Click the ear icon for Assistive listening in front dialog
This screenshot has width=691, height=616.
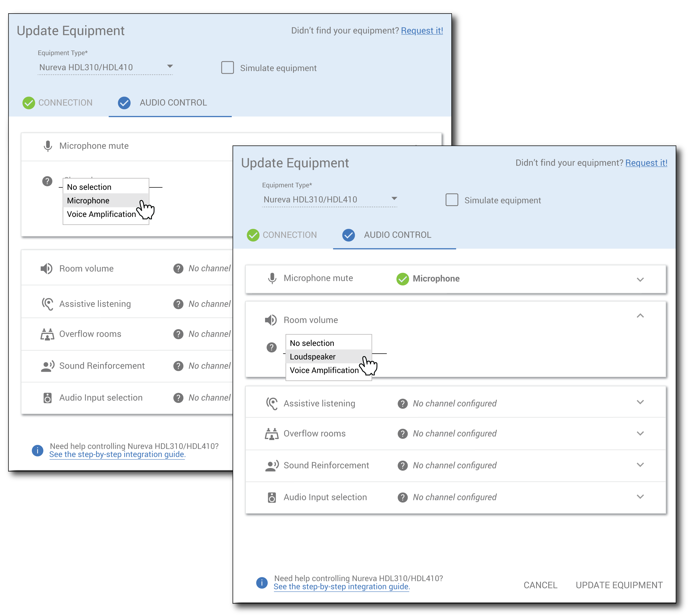(x=272, y=403)
